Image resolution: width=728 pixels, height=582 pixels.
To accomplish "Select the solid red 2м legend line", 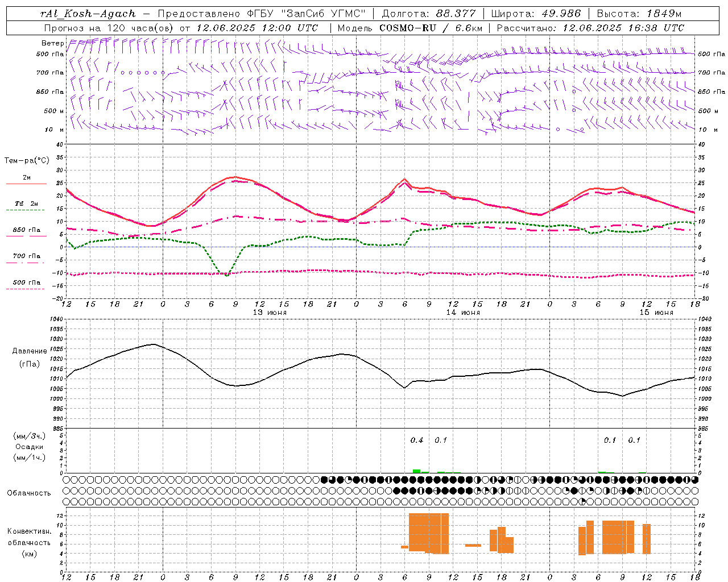I will [x=27, y=184].
